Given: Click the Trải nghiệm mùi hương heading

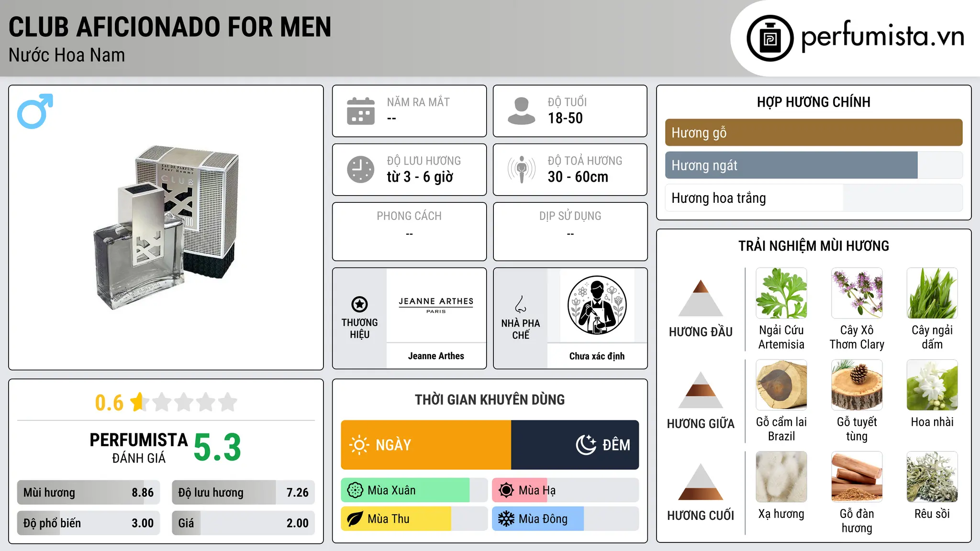Looking at the screenshot, I should pyautogui.click(x=813, y=246).
